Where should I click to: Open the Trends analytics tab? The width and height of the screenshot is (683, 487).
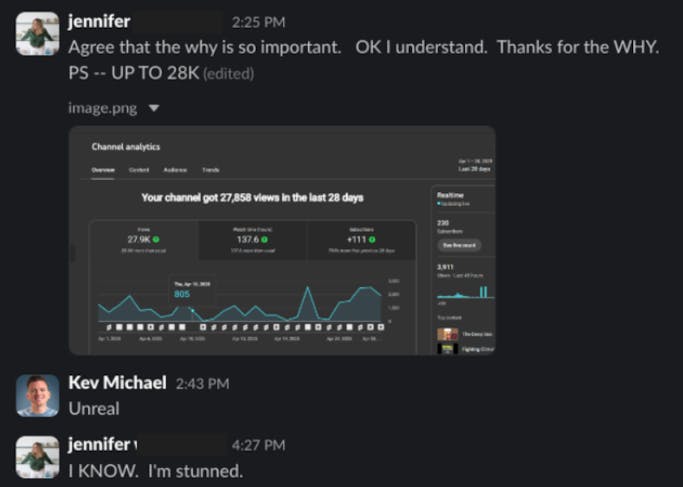[x=211, y=170]
